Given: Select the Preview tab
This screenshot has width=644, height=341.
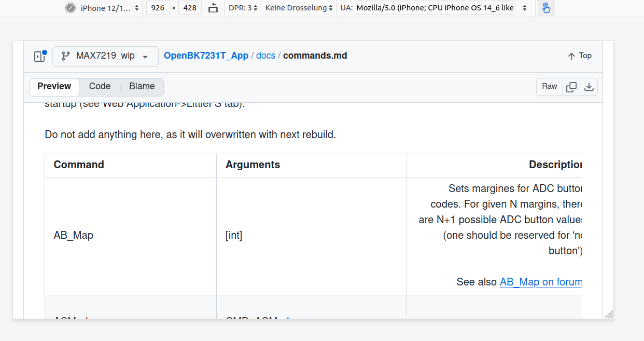Looking at the screenshot, I should [x=54, y=87].
